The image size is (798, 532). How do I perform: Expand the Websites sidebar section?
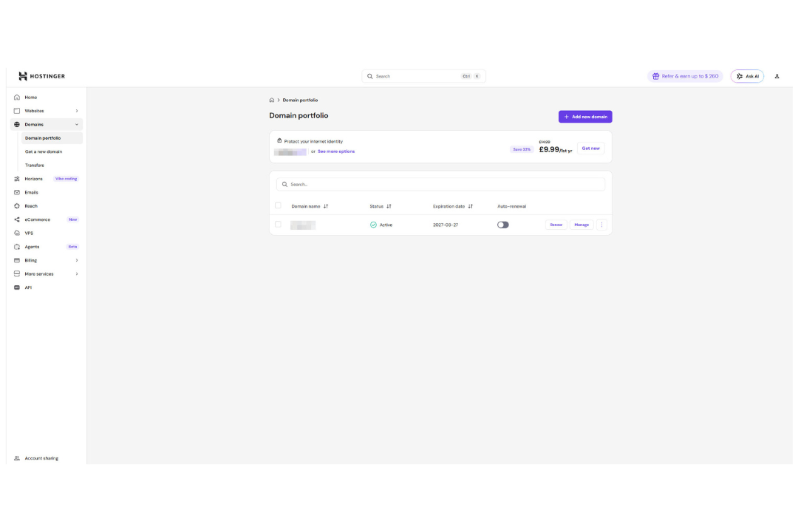click(x=47, y=111)
